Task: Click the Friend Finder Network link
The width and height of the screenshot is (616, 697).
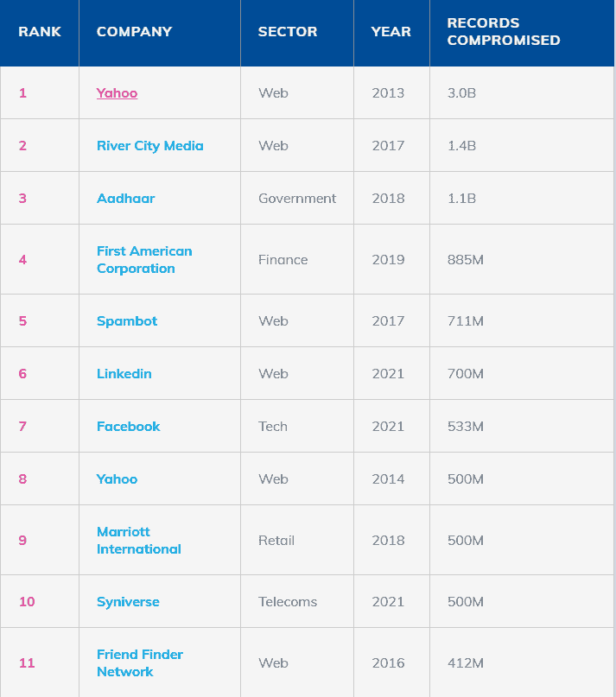Action: coord(139,662)
